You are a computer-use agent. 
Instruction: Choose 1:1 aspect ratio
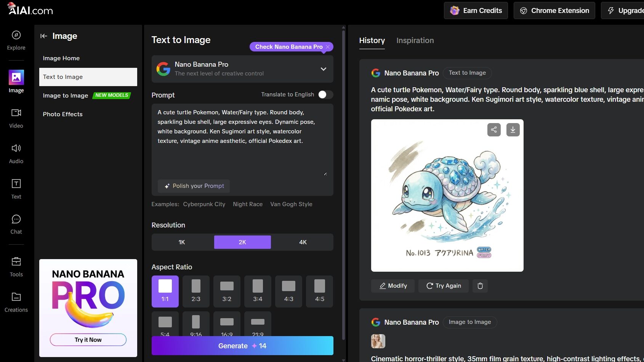point(165,292)
